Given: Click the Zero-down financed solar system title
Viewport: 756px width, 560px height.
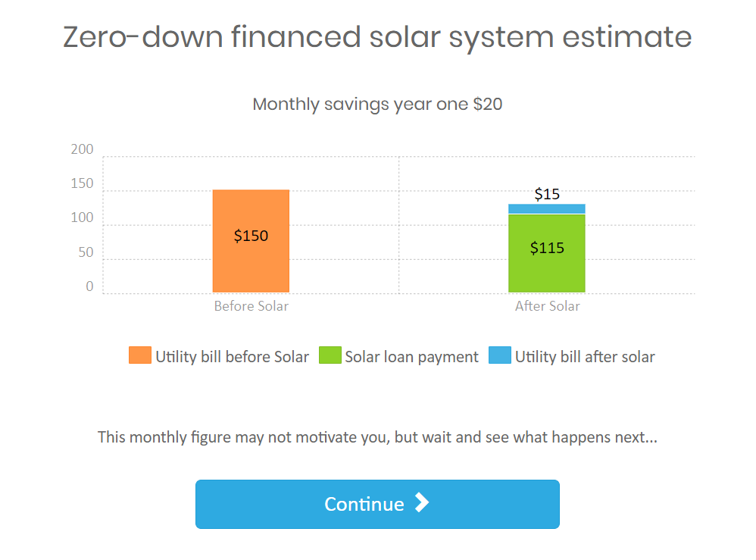Looking at the screenshot, I should [377, 37].
